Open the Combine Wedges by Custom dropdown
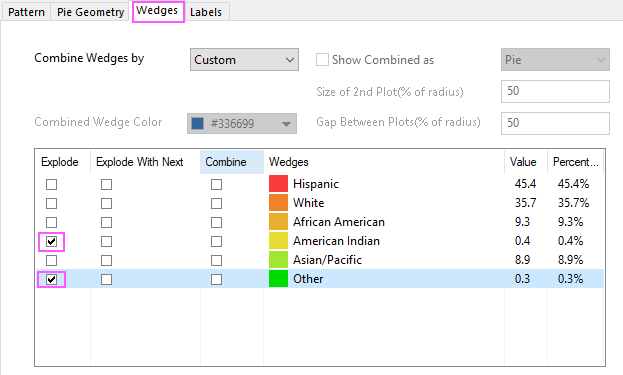Screen dimensions: 623x375 [x=244, y=60]
